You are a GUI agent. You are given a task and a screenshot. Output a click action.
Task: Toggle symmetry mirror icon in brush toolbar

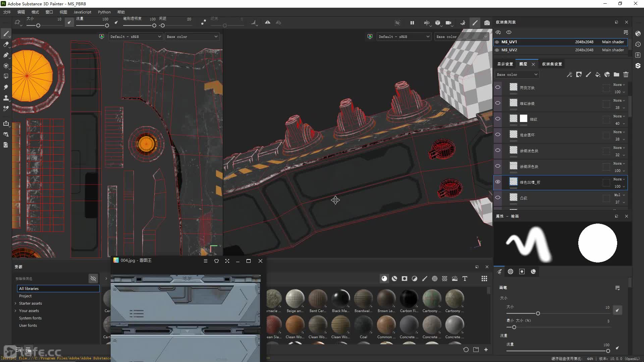tap(268, 22)
